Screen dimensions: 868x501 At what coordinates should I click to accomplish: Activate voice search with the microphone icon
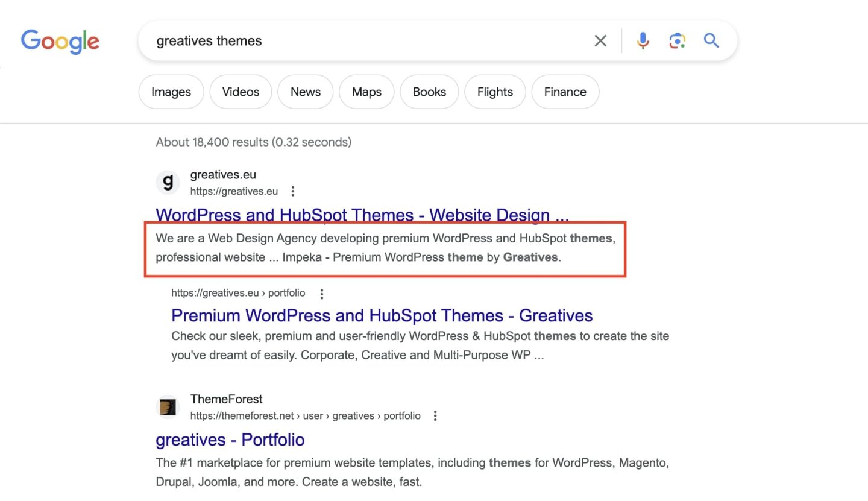643,40
